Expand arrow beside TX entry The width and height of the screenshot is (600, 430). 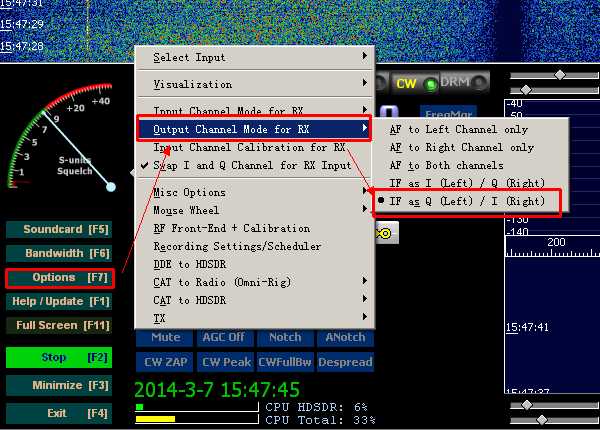point(365,317)
